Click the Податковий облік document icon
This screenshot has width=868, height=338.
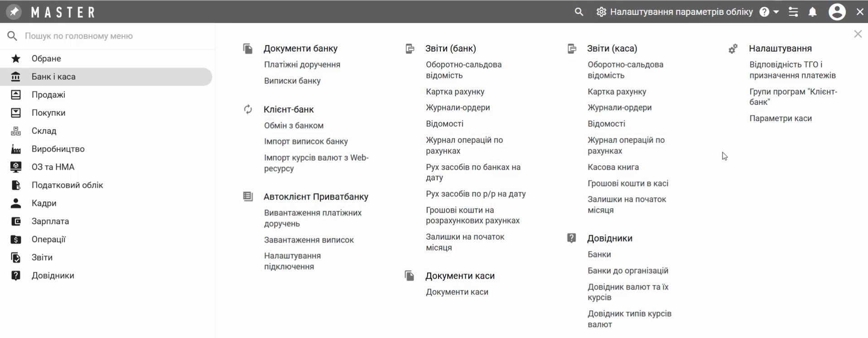tap(16, 185)
